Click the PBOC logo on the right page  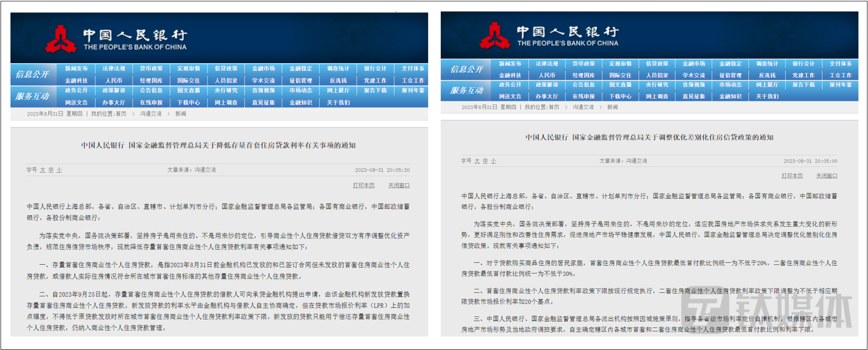pos(495,36)
